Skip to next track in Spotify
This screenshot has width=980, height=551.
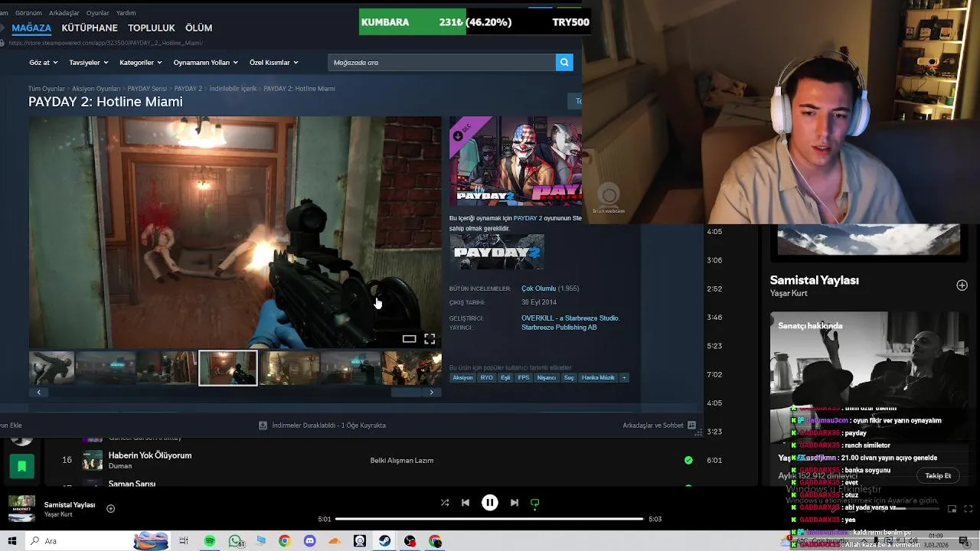click(514, 503)
